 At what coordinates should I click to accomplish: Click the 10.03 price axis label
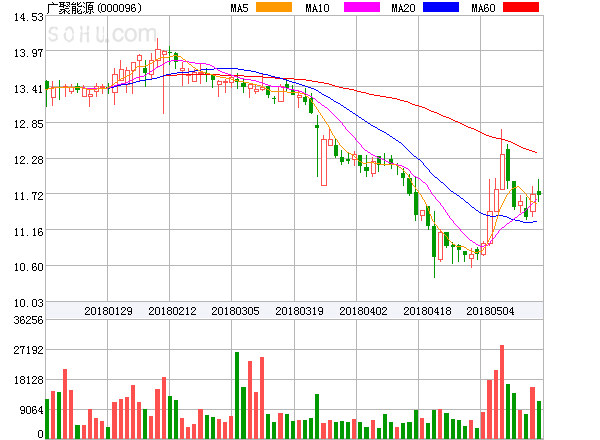tap(29, 303)
